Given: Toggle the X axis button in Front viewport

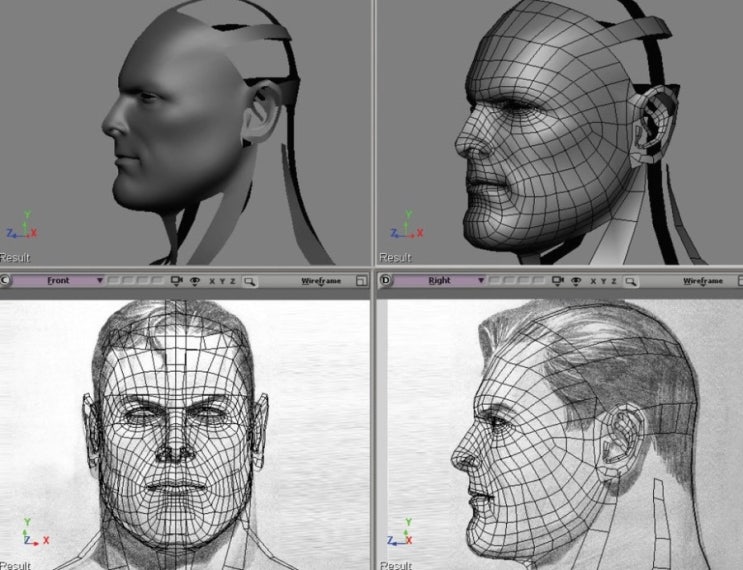Looking at the screenshot, I should [x=212, y=281].
